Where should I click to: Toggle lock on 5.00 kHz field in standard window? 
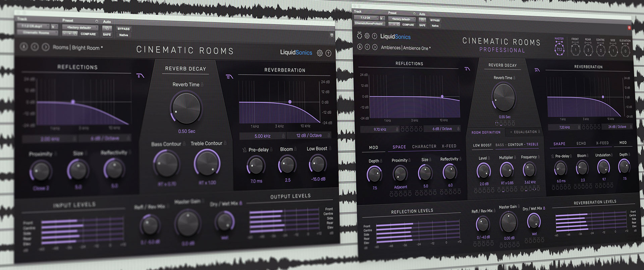pos(283,136)
